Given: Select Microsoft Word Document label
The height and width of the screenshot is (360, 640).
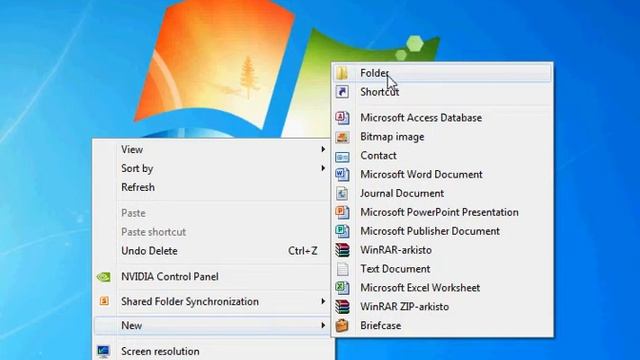Looking at the screenshot, I should tap(421, 174).
